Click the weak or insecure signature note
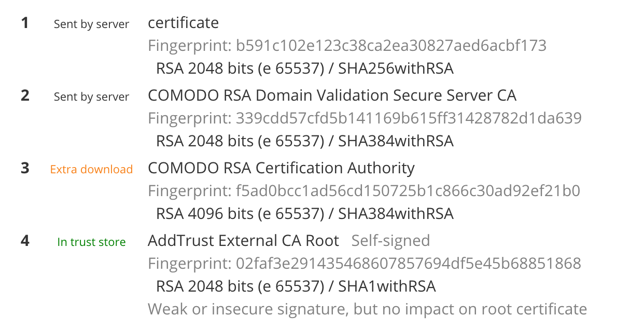Image resolution: width=644 pixels, height=330 pixels. (x=367, y=309)
